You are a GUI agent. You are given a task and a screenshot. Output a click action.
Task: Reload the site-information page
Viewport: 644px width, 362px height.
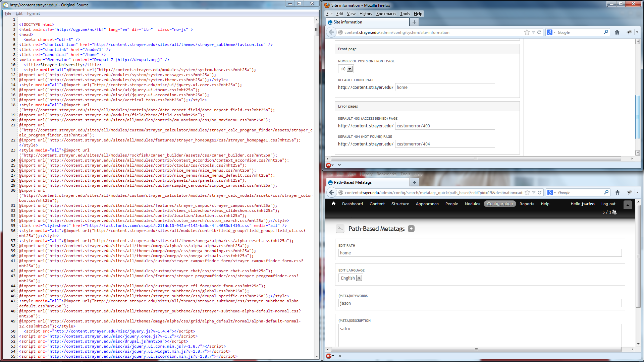pos(539,32)
